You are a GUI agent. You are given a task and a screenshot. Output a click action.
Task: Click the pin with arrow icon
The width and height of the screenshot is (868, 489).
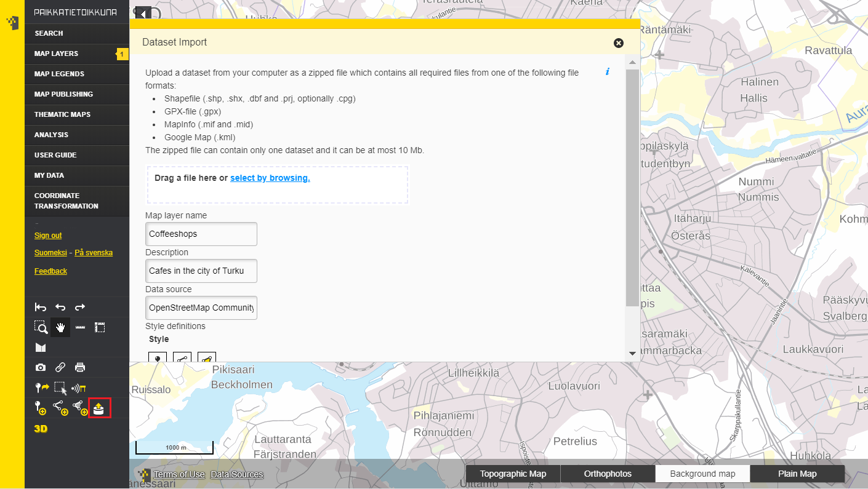(42, 388)
